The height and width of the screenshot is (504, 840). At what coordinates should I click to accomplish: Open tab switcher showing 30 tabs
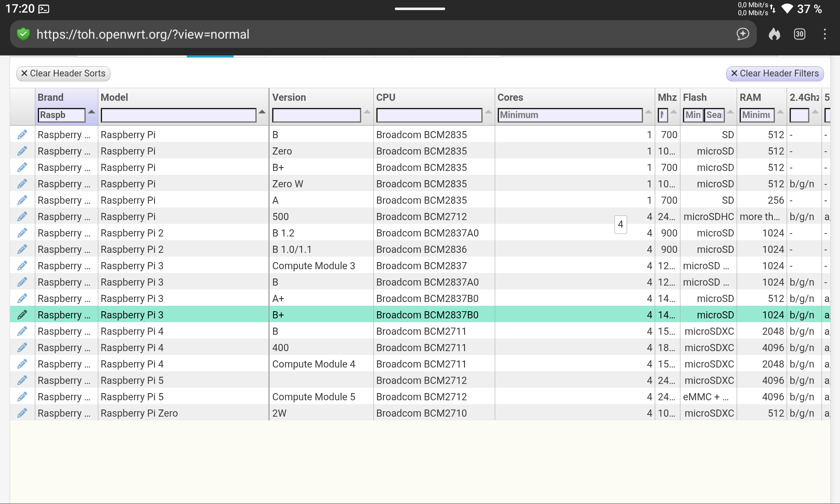tap(799, 34)
